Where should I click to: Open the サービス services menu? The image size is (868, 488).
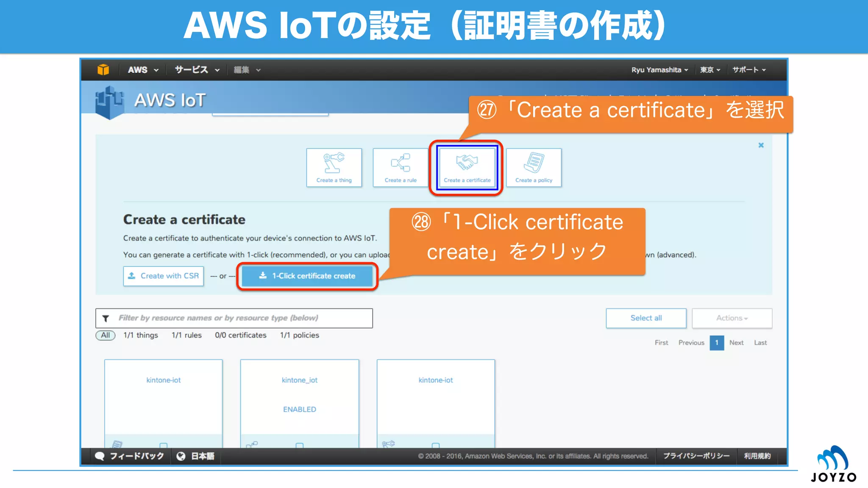[x=197, y=70]
